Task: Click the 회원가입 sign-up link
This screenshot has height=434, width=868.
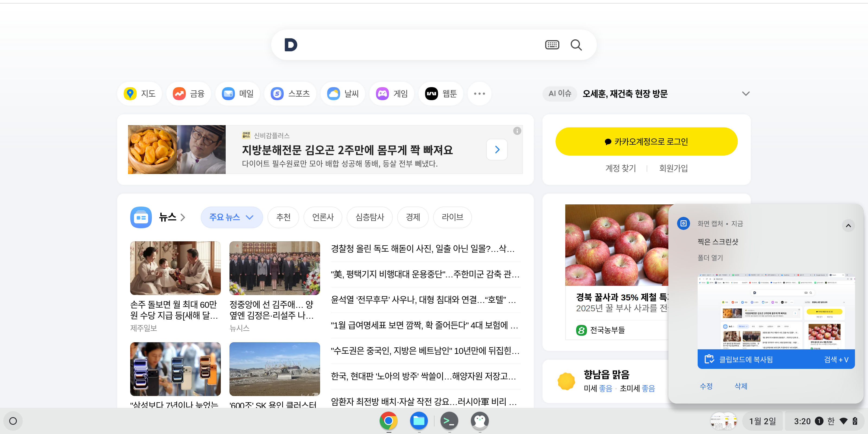Action: 673,168
